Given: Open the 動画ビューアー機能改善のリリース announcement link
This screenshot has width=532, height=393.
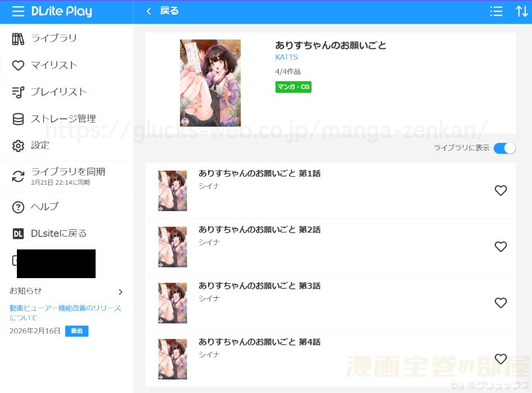Looking at the screenshot, I should click(64, 314).
